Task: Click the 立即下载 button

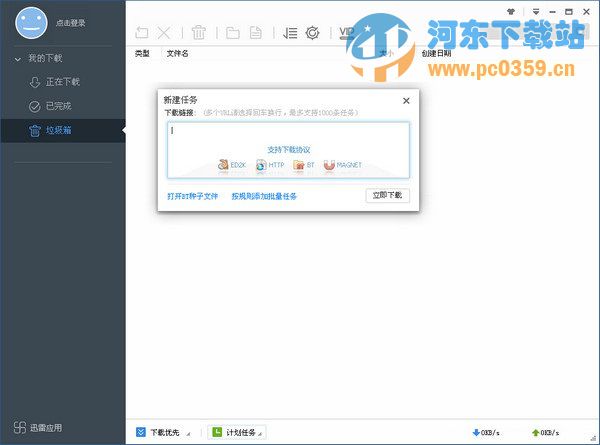Action: pos(387,196)
